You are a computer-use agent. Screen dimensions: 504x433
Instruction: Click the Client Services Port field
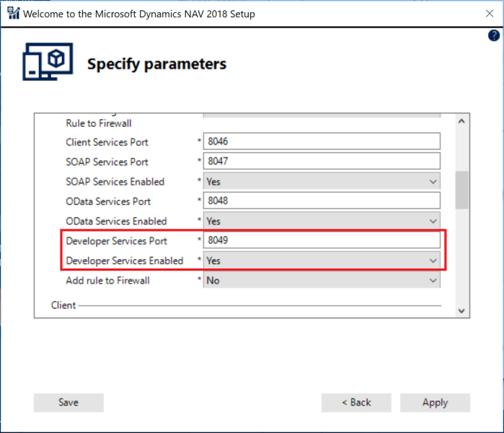click(322, 142)
